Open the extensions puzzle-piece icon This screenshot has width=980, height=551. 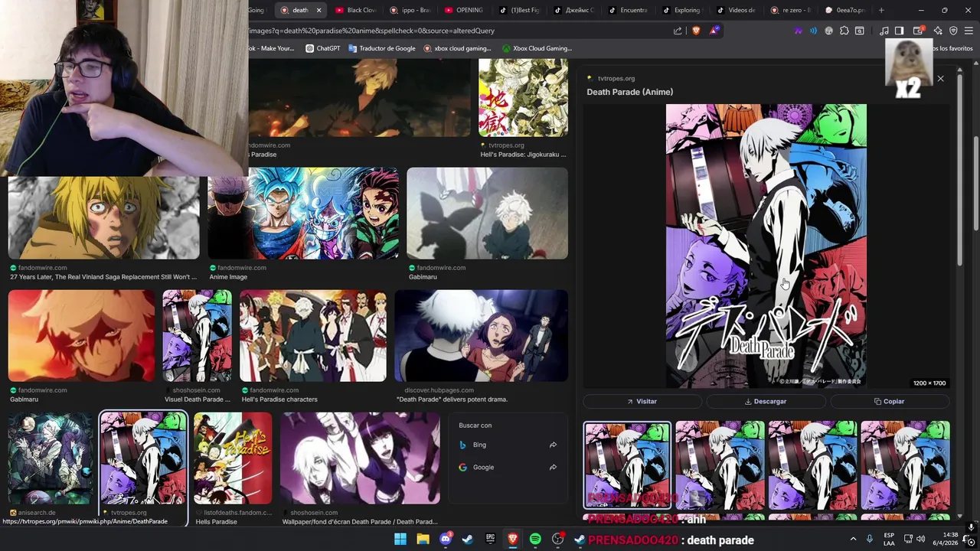[x=844, y=31]
